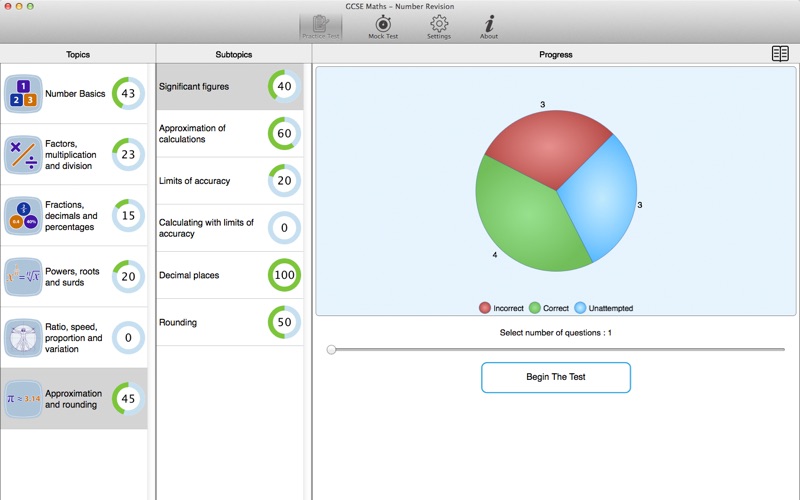Select Fractions, decimals and percentages topic text
The width and height of the screenshot is (800, 500).
tap(71, 216)
